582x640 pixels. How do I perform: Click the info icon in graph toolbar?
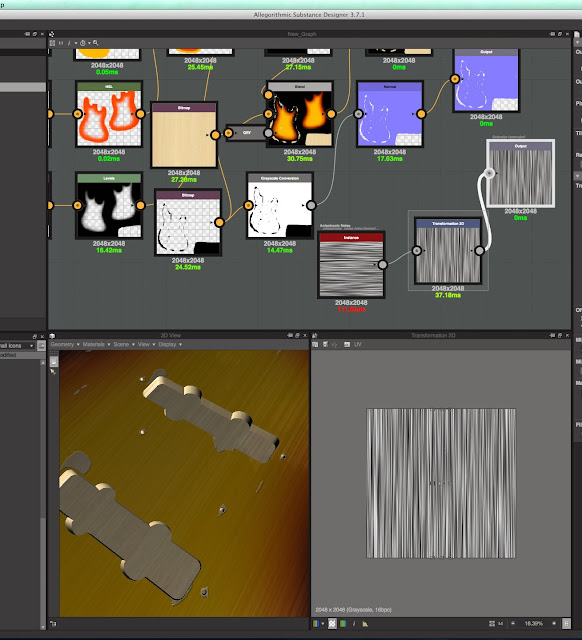pos(69,43)
